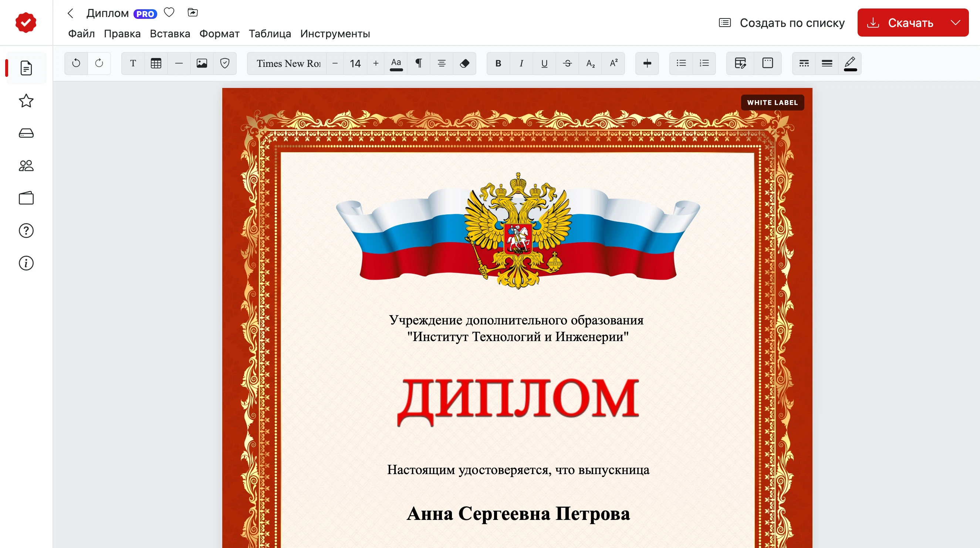Image resolution: width=980 pixels, height=548 pixels.
Task: Open favorites star in sidebar
Action: point(26,101)
